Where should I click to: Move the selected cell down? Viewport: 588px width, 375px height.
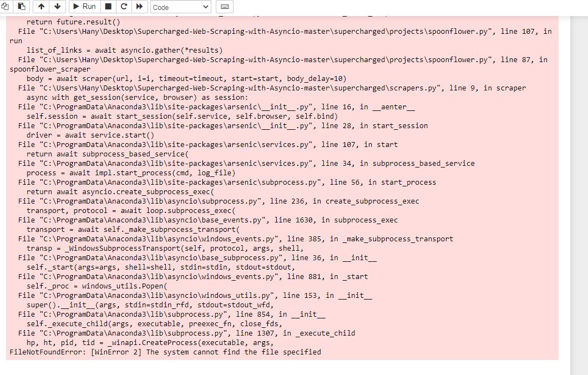58,6
